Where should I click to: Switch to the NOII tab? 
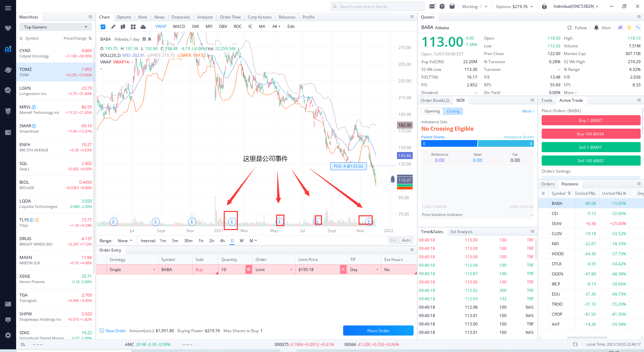coord(461,100)
